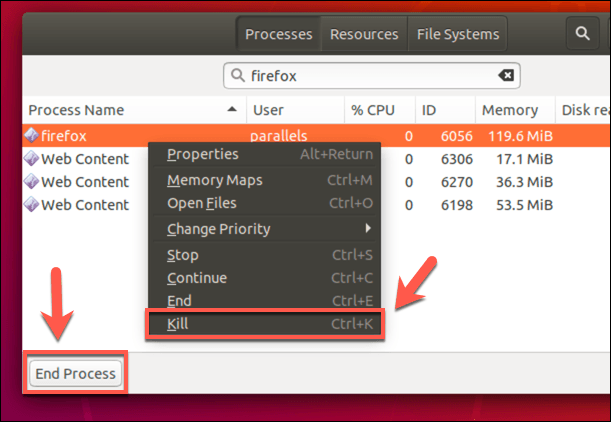The height and width of the screenshot is (422, 611).
Task: Click the search magnifier button in header
Action: tap(582, 34)
